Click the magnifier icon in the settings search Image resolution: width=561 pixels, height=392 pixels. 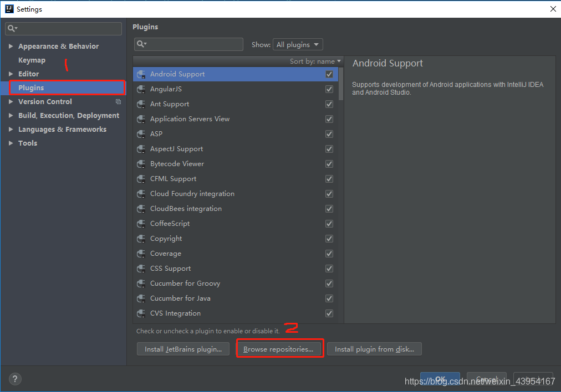[12, 28]
